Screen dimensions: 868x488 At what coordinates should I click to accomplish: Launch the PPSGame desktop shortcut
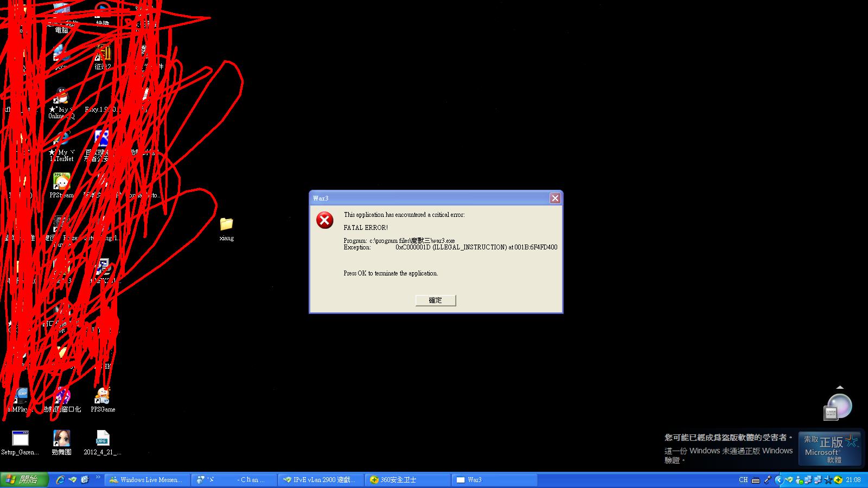[x=103, y=400]
